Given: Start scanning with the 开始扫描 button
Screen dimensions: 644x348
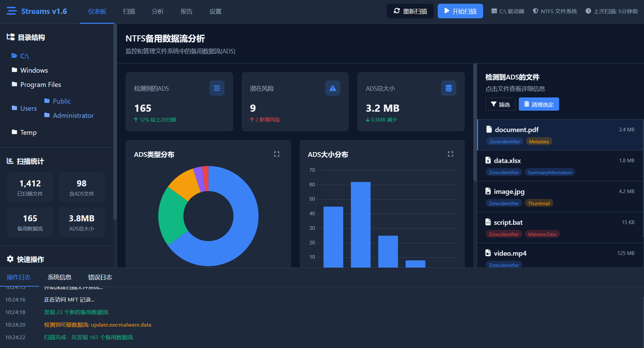Looking at the screenshot, I should (460, 11).
